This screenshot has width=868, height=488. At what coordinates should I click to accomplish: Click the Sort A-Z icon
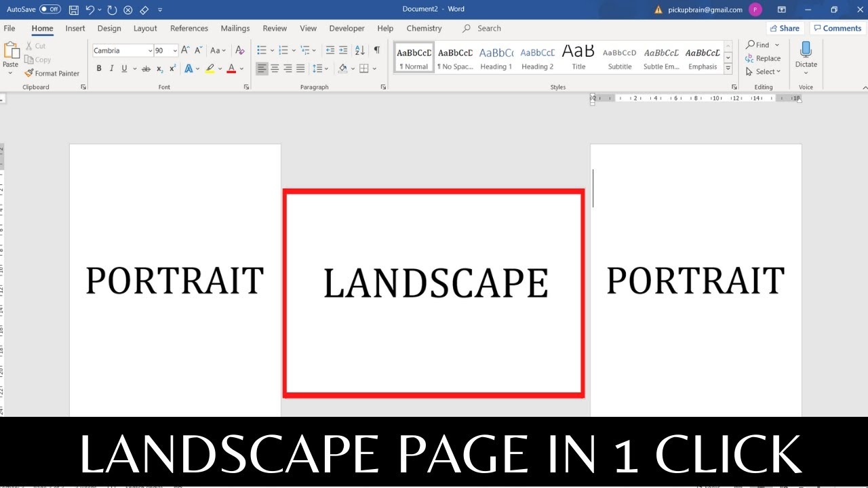pyautogui.click(x=359, y=50)
